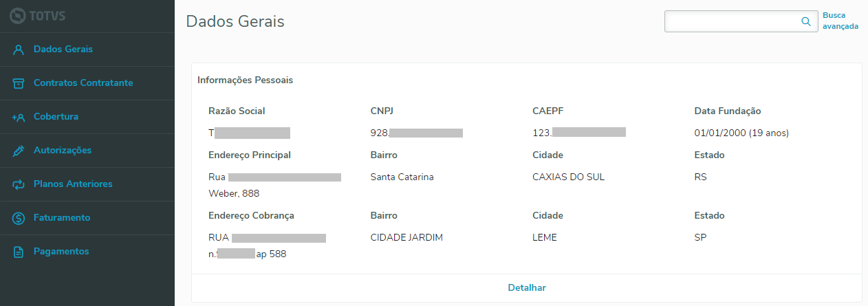Click the repeat arrows icon for Planos Anteriores
Image resolution: width=868 pixels, height=306 pixels.
click(19, 184)
